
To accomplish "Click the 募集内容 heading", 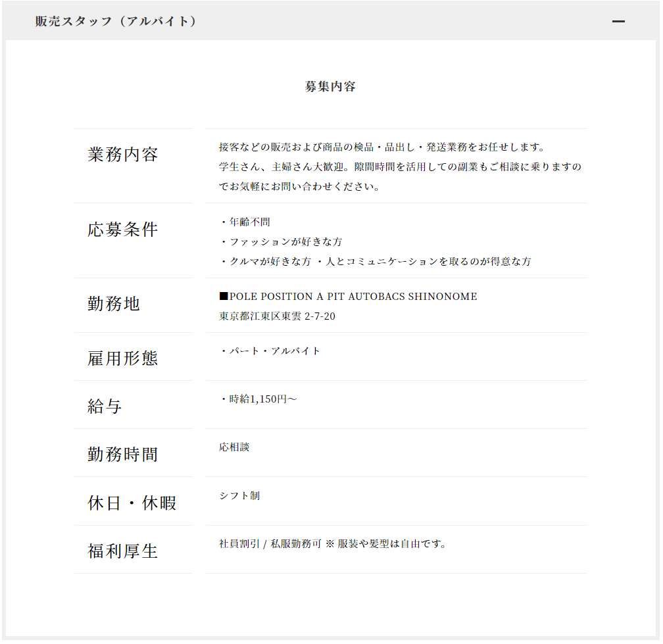I will coord(330,87).
